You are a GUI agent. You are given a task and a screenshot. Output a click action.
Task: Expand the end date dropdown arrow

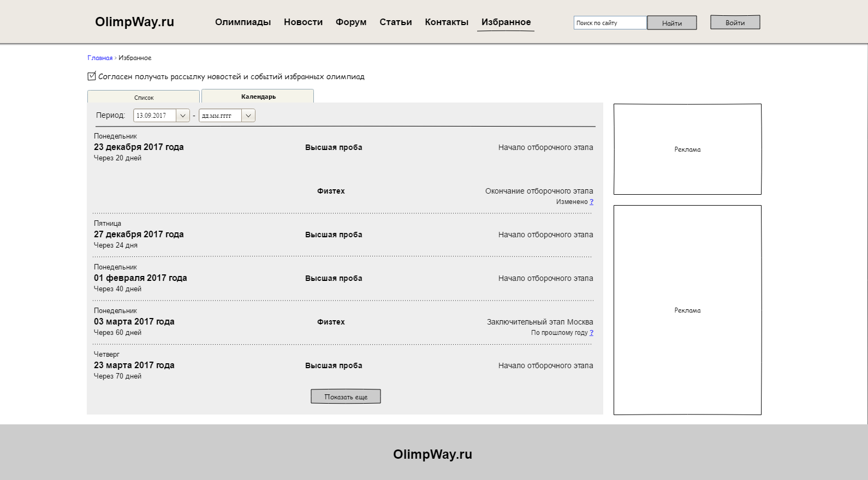248,116
